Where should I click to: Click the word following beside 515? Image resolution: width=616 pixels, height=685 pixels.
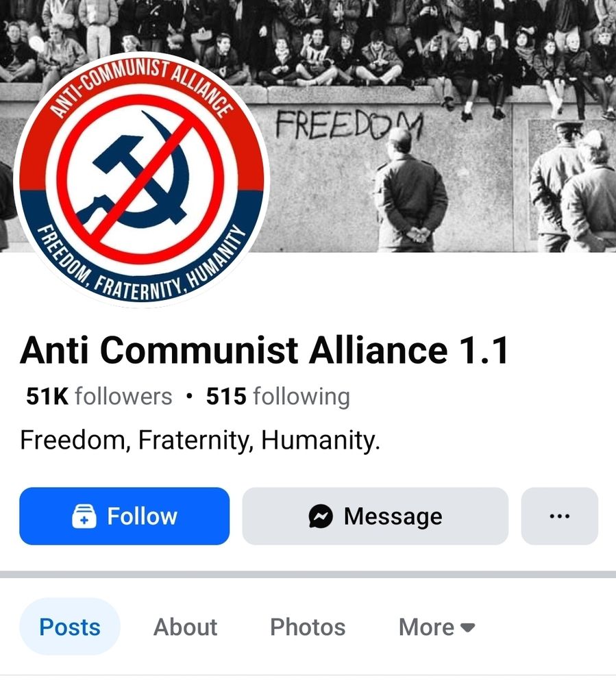301,397
